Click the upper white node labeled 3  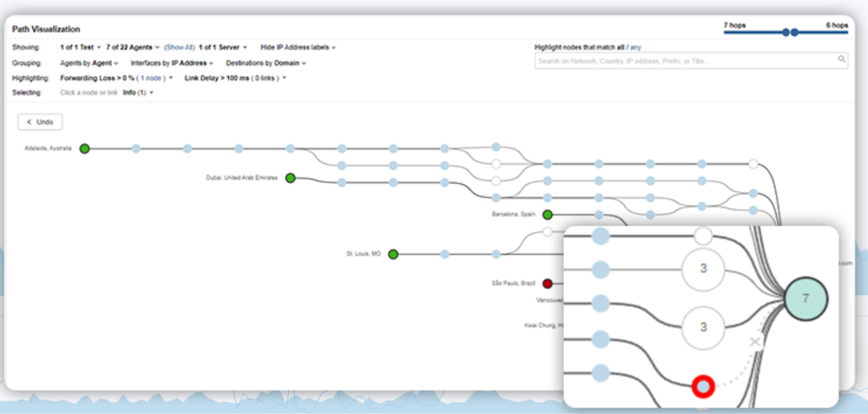[703, 269]
